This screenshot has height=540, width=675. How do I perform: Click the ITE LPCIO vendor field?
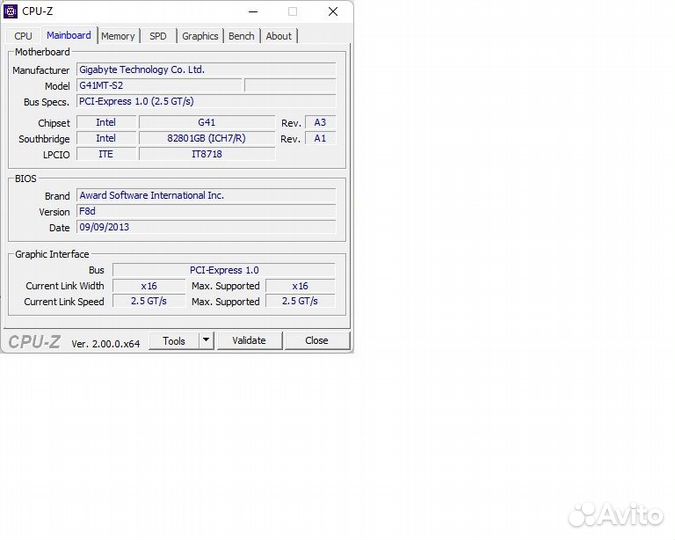pos(106,154)
